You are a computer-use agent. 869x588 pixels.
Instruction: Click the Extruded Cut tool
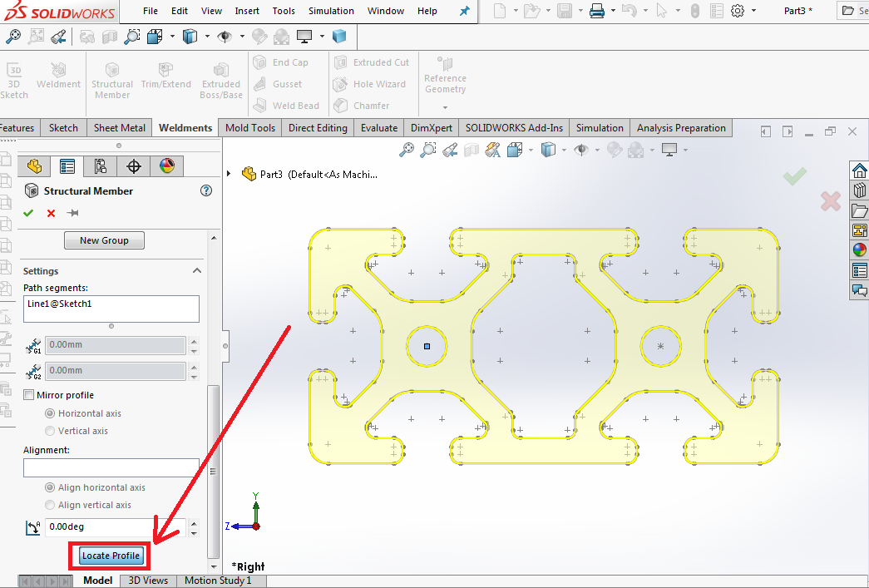372,62
